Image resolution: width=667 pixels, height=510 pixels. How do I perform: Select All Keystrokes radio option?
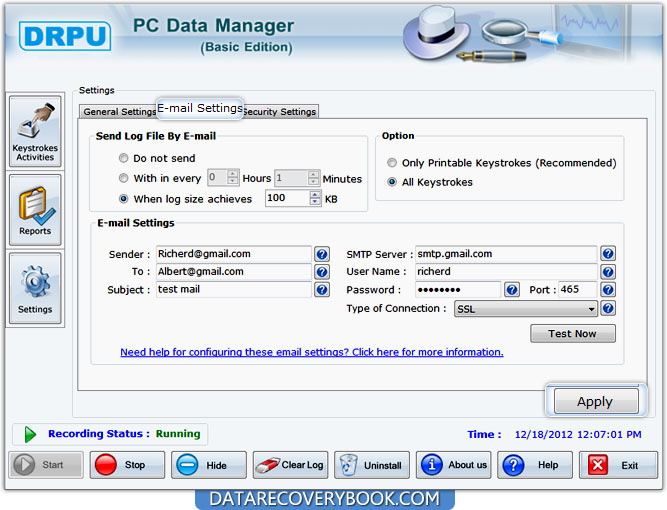tap(392, 182)
